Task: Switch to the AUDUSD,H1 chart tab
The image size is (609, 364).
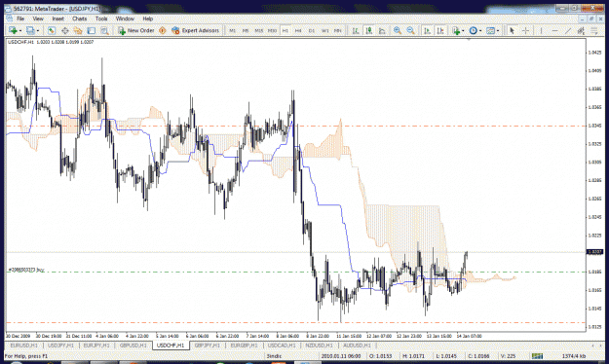Action: (357, 346)
